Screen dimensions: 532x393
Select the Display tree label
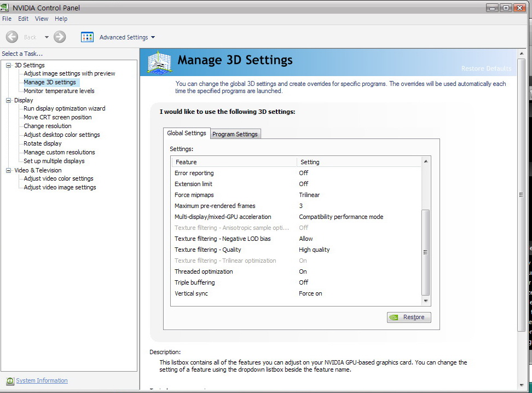pyautogui.click(x=24, y=100)
